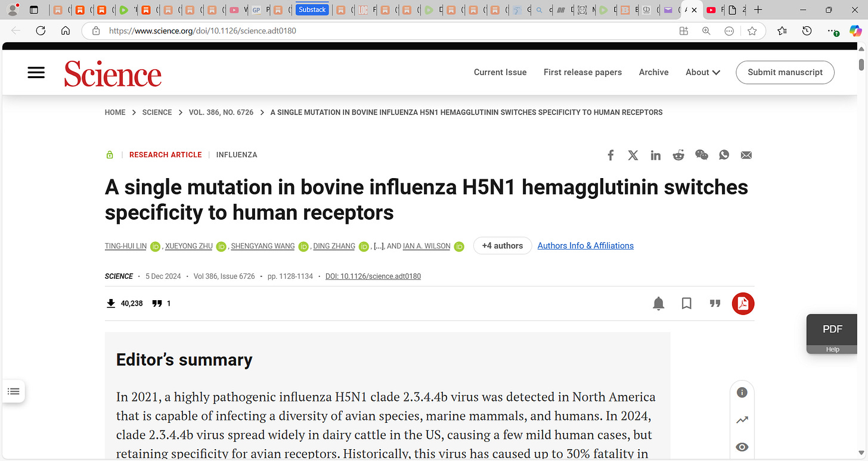868x461 pixels.
Task: Go to the browser home page
Action: [x=66, y=30]
